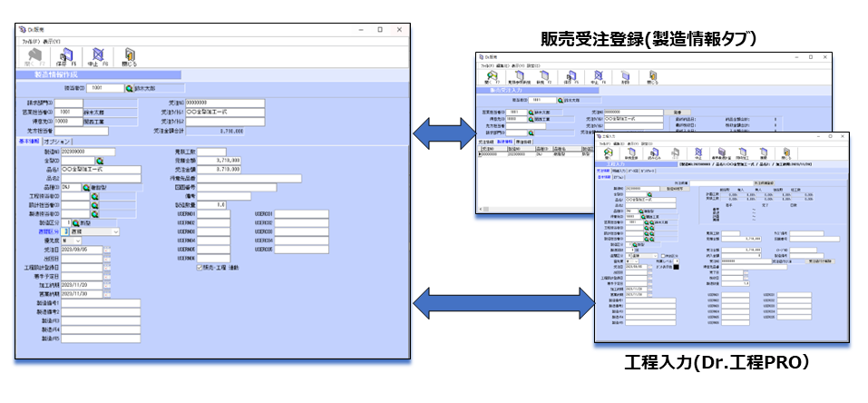Select order row 00000000 in 販売受注入力 grid
Screen dimensions: 868x403
coord(536,154)
